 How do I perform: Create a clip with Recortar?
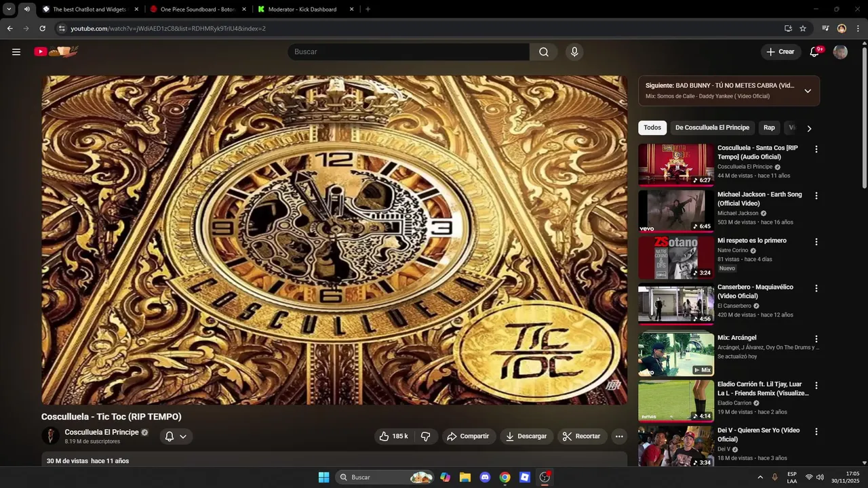coord(583,436)
